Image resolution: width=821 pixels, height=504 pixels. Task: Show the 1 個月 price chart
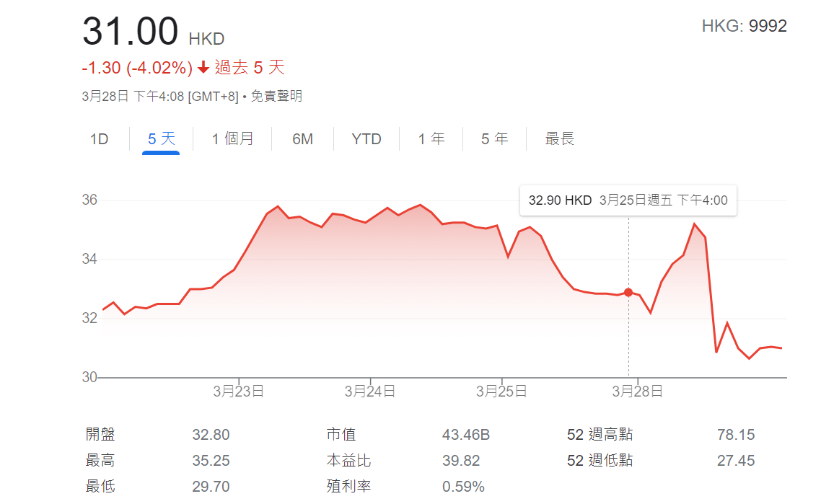[232, 139]
